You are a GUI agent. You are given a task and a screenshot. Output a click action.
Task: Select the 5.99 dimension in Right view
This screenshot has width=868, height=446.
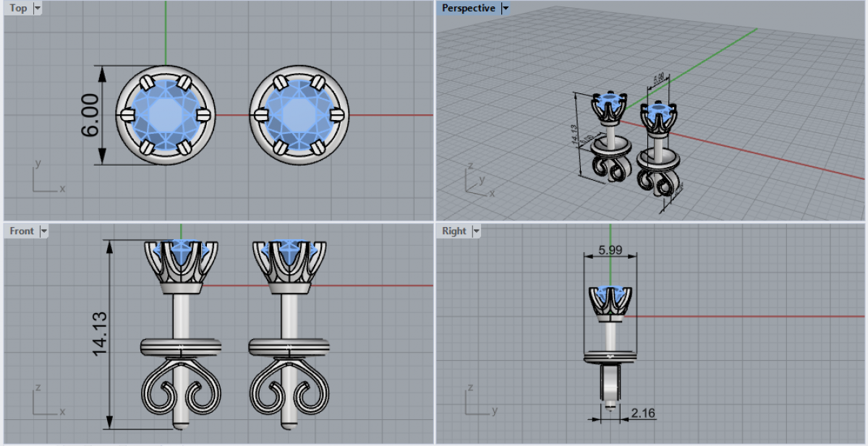pos(611,249)
